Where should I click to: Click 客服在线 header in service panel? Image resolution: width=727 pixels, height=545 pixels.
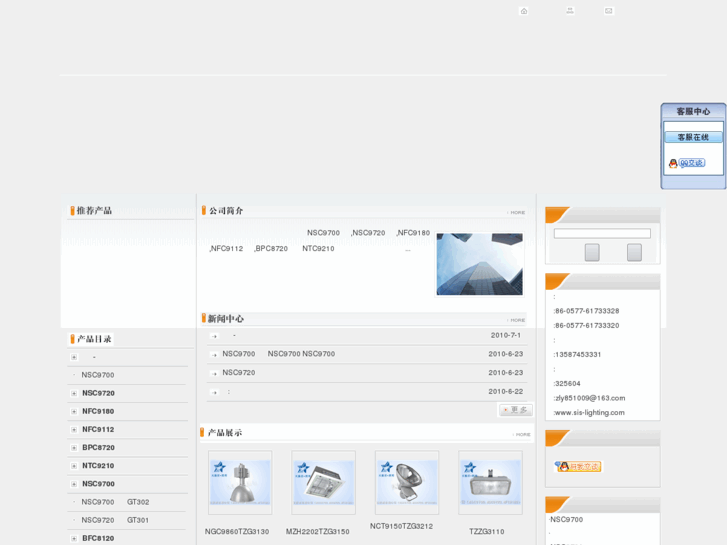click(x=693, y=137)
